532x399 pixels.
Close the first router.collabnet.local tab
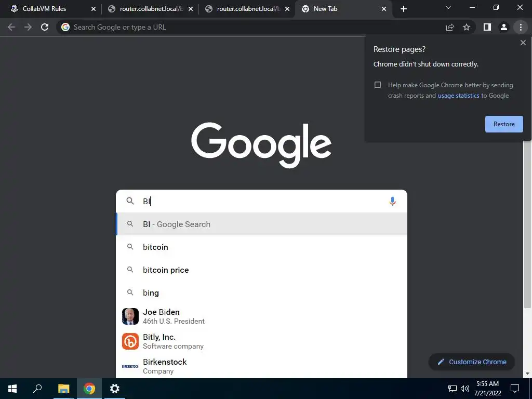tap(190, 9)
